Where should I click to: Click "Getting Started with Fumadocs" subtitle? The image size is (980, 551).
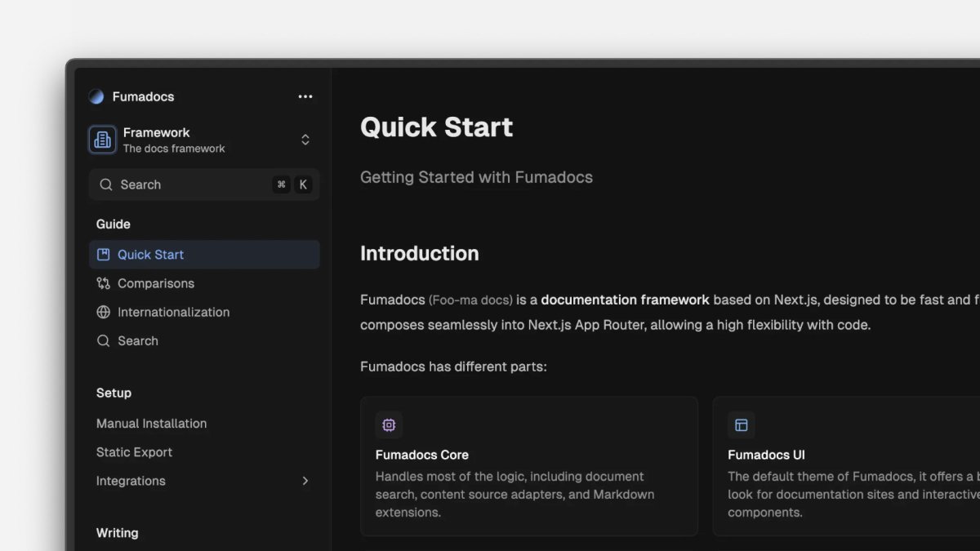(477, 177)
